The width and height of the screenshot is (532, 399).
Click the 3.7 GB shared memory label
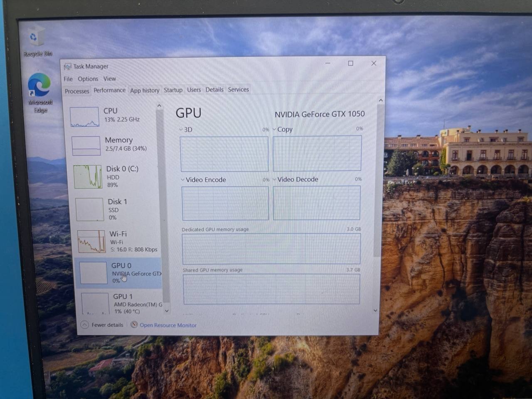click(353, 270)
